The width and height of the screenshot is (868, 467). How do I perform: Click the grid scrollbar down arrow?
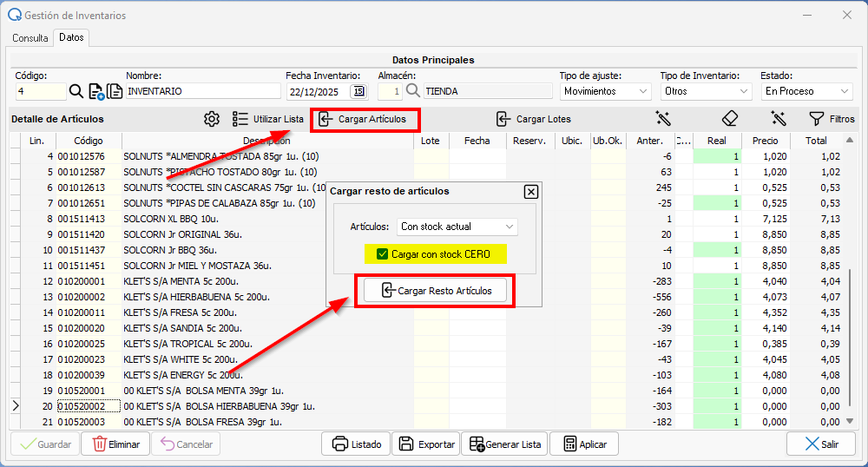click(851, 422)
